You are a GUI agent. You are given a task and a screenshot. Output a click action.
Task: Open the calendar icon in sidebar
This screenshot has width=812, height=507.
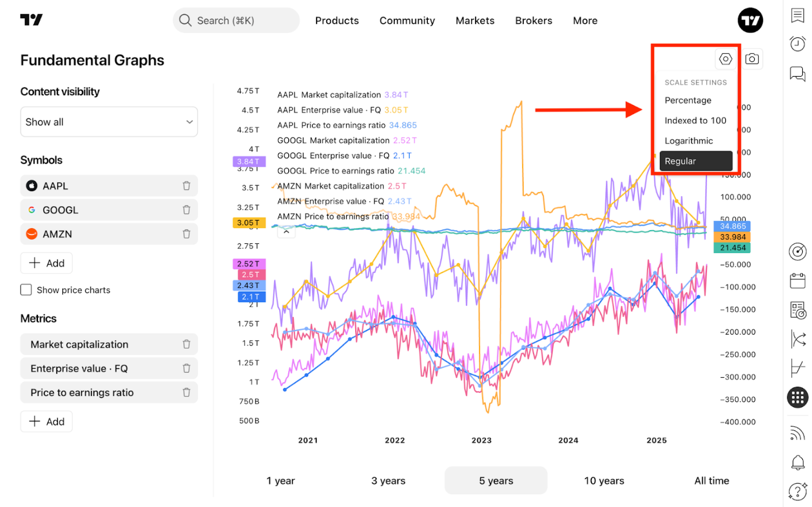point(797,281)
